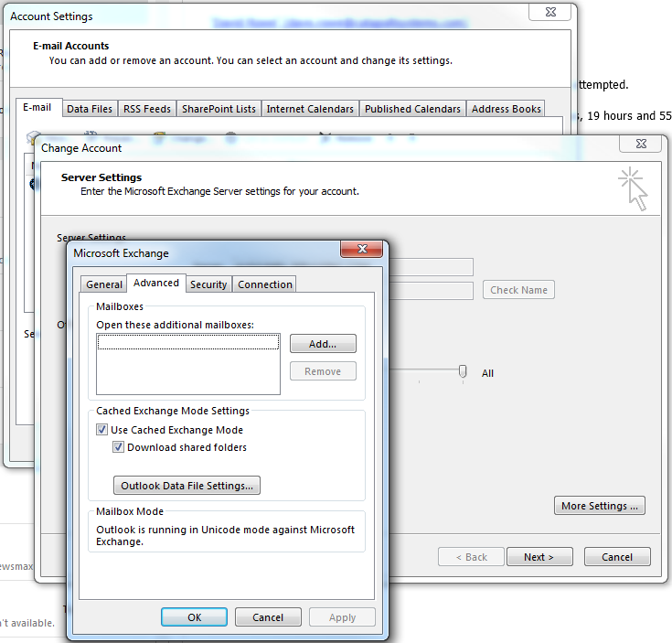The image size is (672, 643).
Task: Open the RSS Feeds tab
Action: (147, 109)
